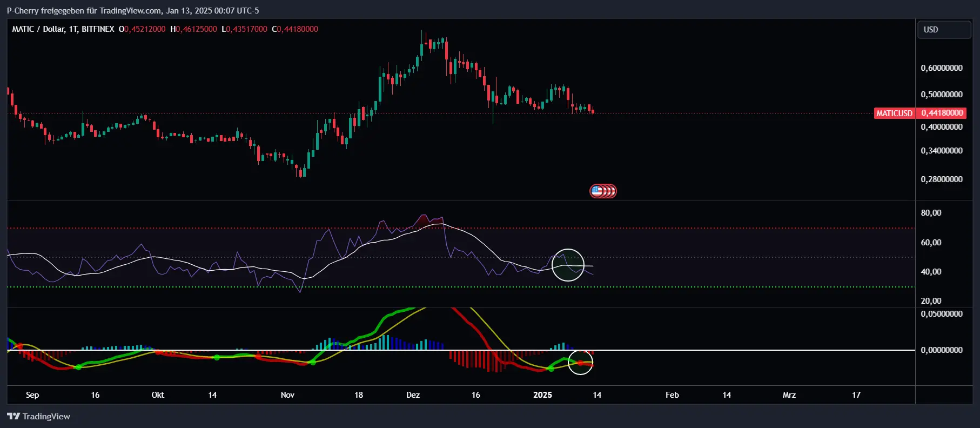Click the US flag economic events icon
The width and height of the screenshot is (980, 428).
[x=597, y=191]
